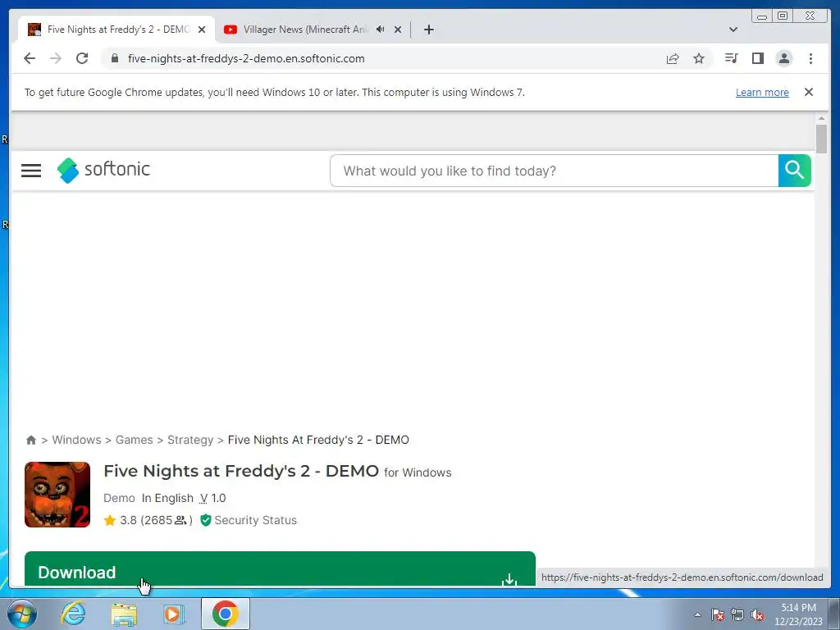
Task: Click the volume speaker tray icon
Action: (757, 614)
